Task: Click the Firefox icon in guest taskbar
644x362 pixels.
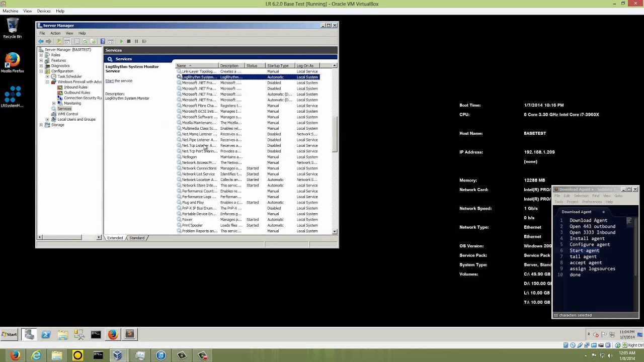Action: pos(113,334)
